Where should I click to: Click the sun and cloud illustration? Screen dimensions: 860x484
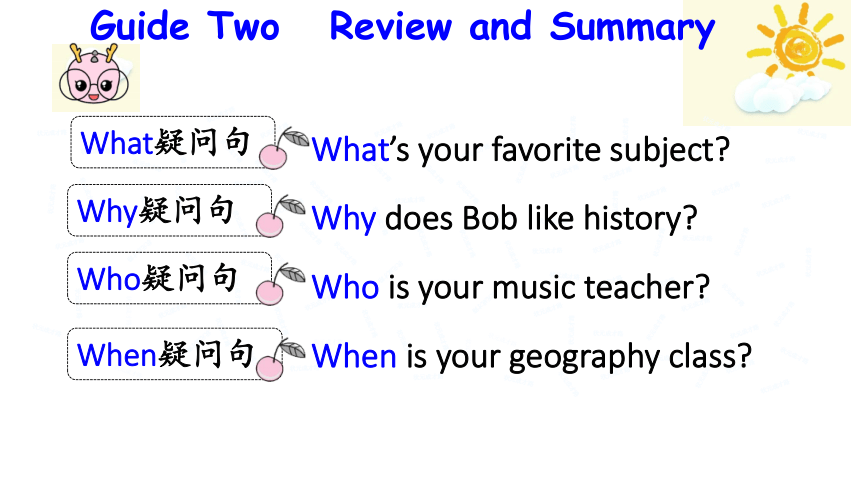[767, 63]
